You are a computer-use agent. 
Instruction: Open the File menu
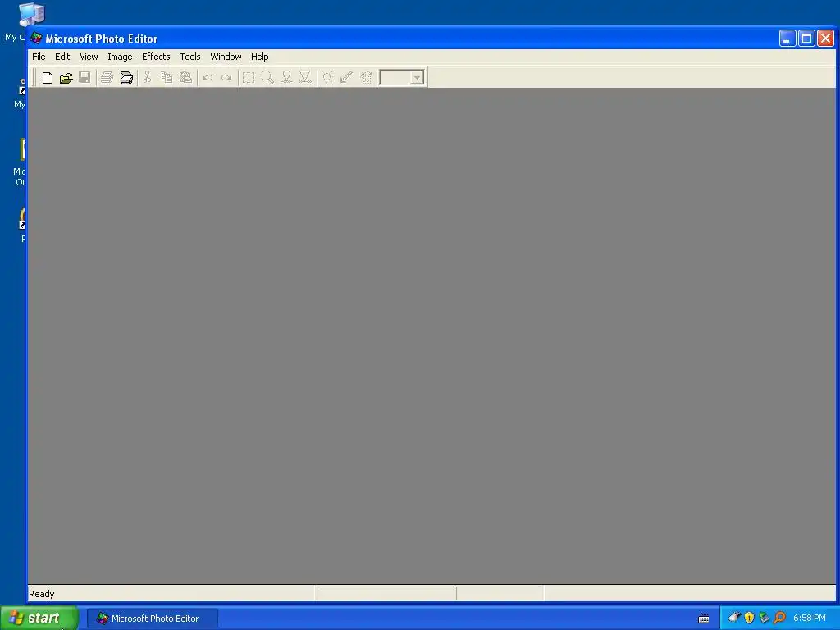click(39, 57)
